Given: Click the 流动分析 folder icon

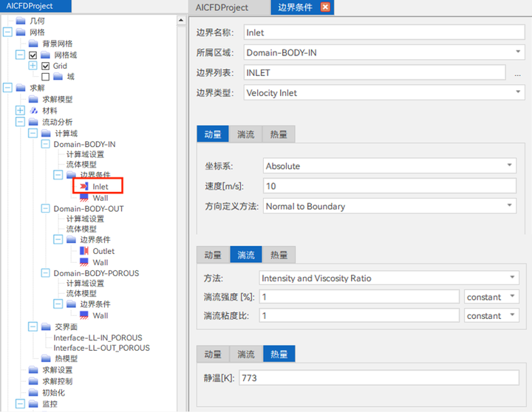Looking at the screenshot, I should [x=33, y=122].
